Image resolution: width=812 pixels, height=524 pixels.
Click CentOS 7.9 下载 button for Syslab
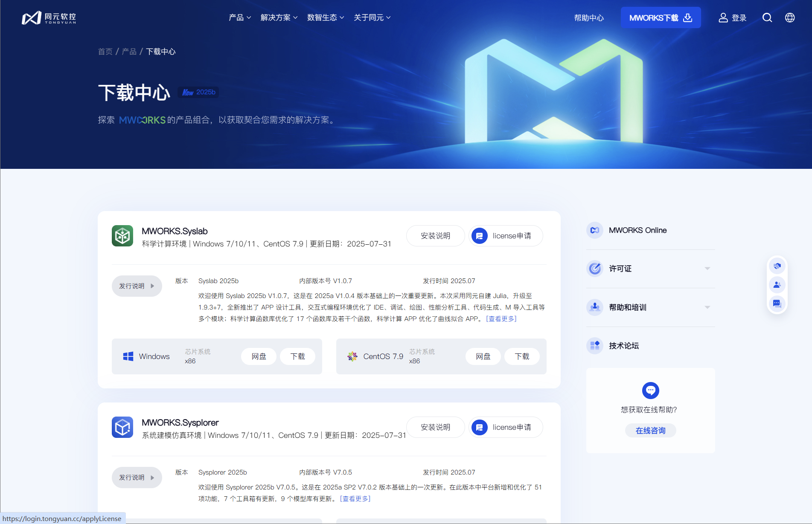(522, 356)
